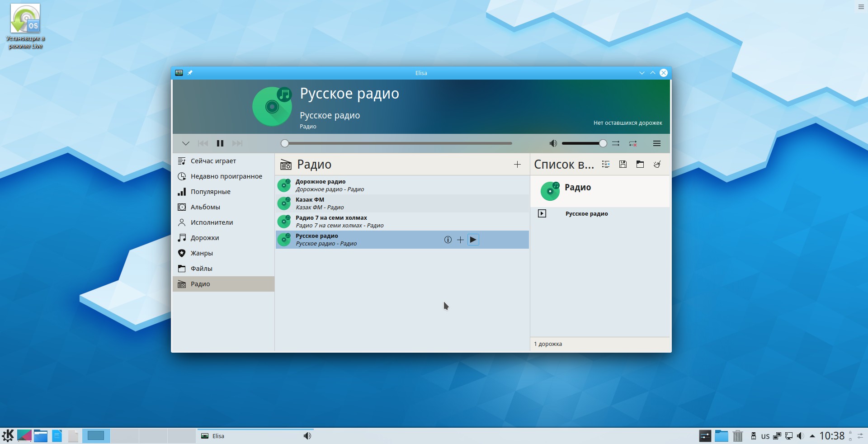
Task: Click the Дорожное радио disc thumbnail
Action: 284,185
